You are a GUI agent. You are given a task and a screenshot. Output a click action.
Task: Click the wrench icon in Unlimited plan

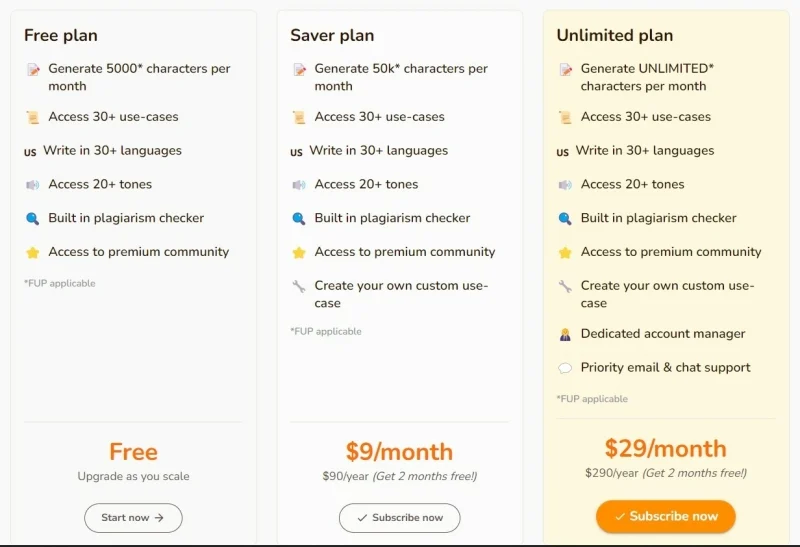[x=565, y=287]
